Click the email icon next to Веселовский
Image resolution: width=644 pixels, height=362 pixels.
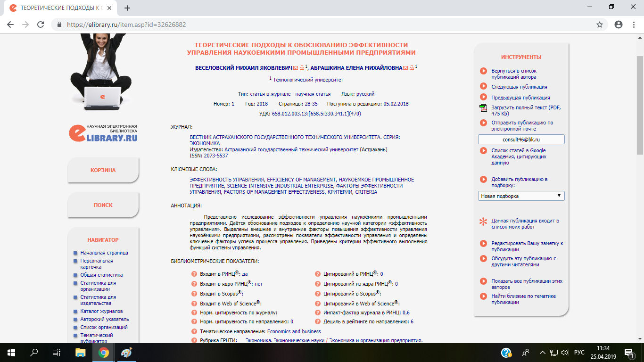tap(296, 68)
